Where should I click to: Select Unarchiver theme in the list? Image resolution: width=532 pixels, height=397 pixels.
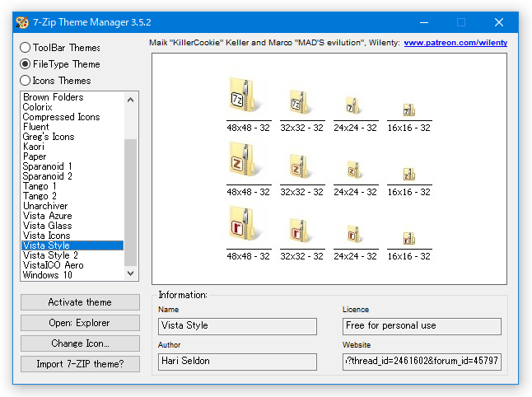click(72, 206)
